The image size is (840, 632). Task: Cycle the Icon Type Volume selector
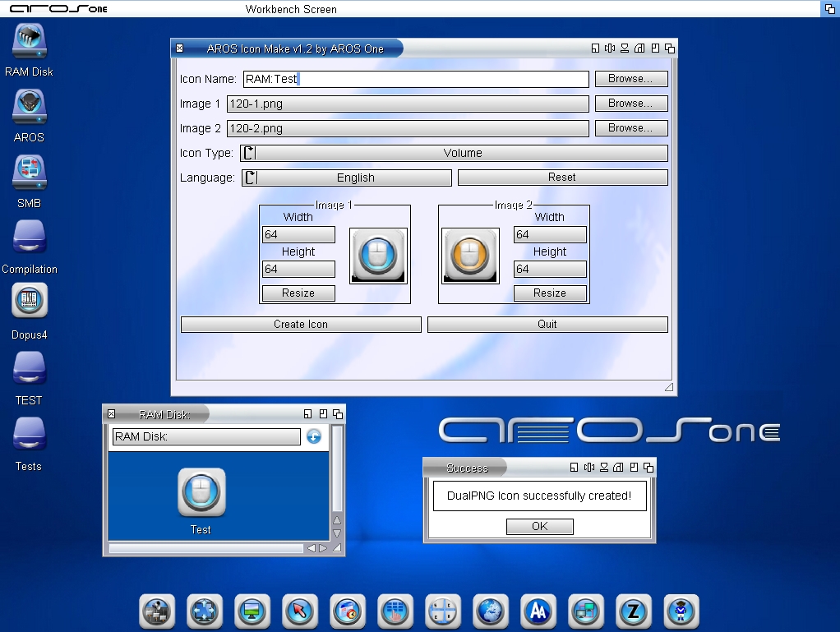tap(454, 153)
